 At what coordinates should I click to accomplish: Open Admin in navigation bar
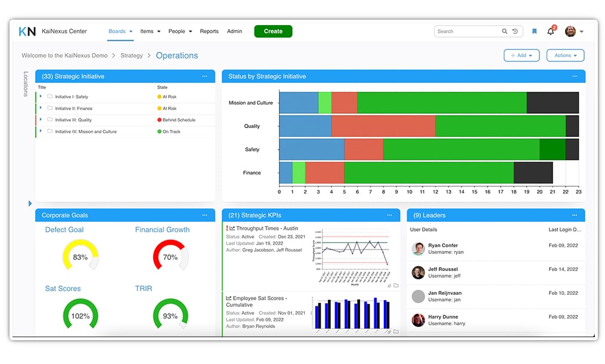tap(234, 32)
